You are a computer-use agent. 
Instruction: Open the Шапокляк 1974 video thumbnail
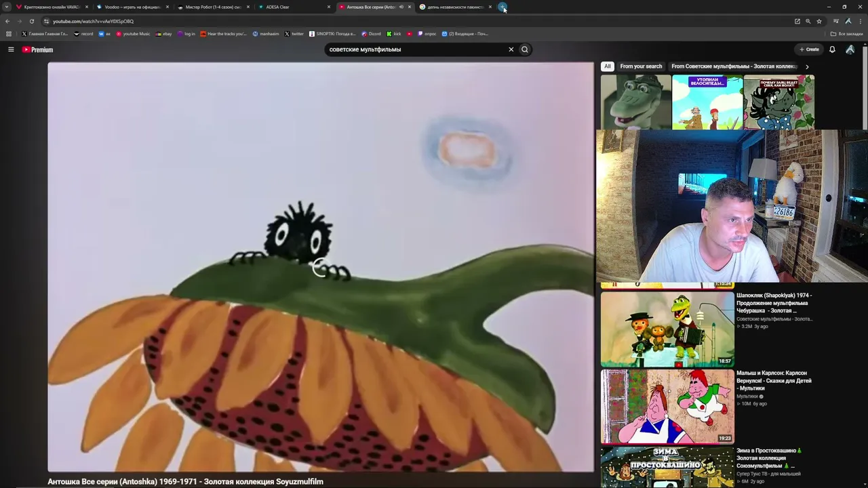coord(667,329)
